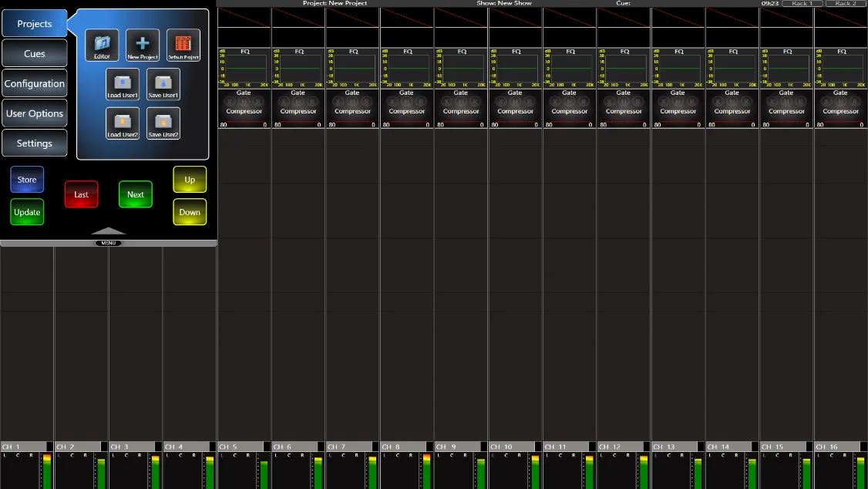Load the Default Project
Image resolution: width=868 pixels, height=489 pixels.
coord(183,45)
